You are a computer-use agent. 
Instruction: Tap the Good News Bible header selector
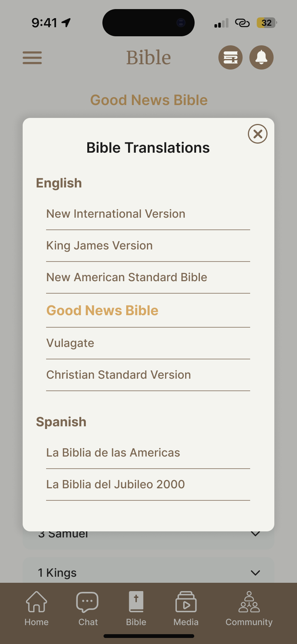(149, 100)
